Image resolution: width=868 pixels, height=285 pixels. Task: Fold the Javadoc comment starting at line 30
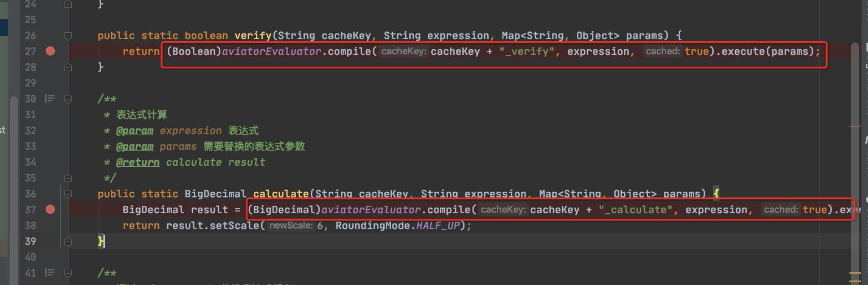(68, 99)
